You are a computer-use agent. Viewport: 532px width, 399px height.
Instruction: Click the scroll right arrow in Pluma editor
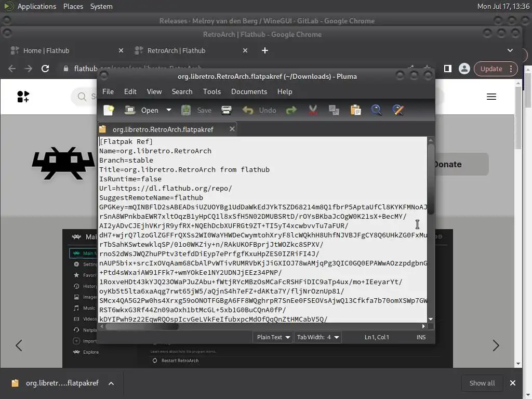(x=423, y=326)
